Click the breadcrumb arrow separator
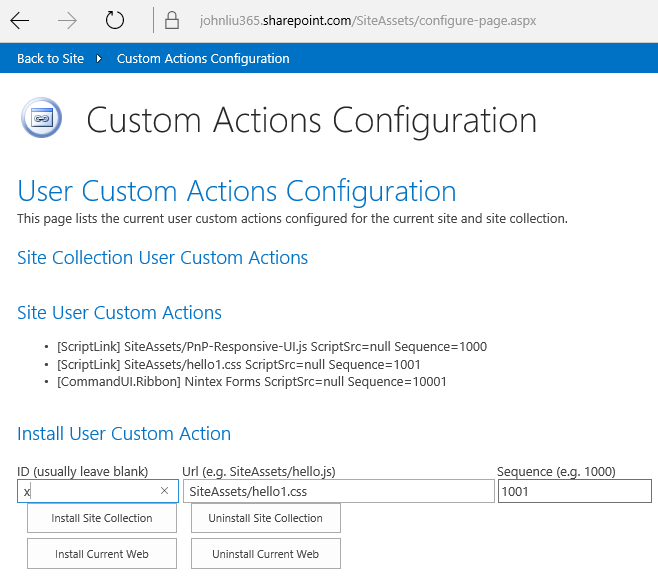The width and height of the screenshot is (658, 580). (100, 58)
